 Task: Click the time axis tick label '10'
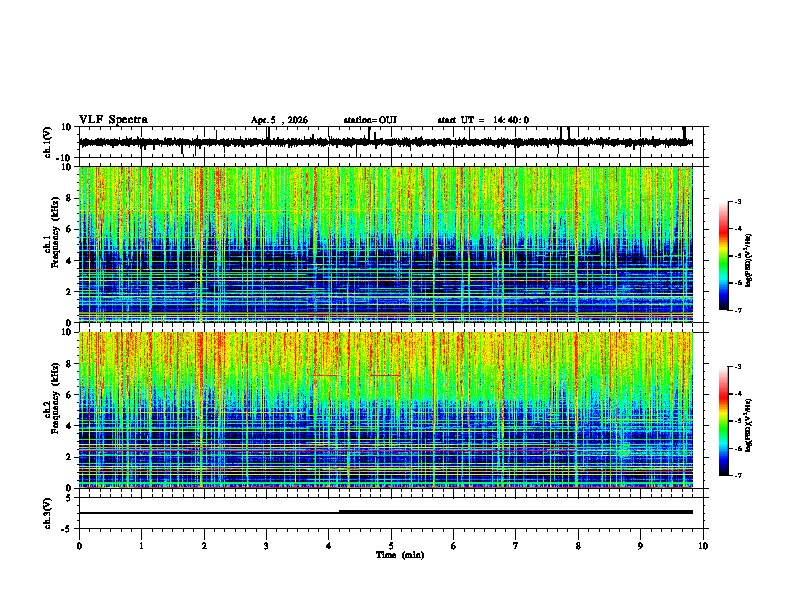click(703, 546)
